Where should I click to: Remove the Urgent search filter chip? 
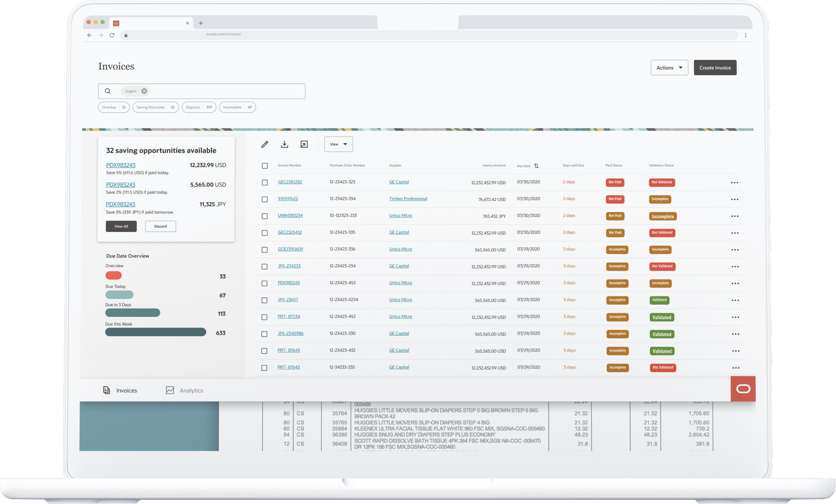144,91
